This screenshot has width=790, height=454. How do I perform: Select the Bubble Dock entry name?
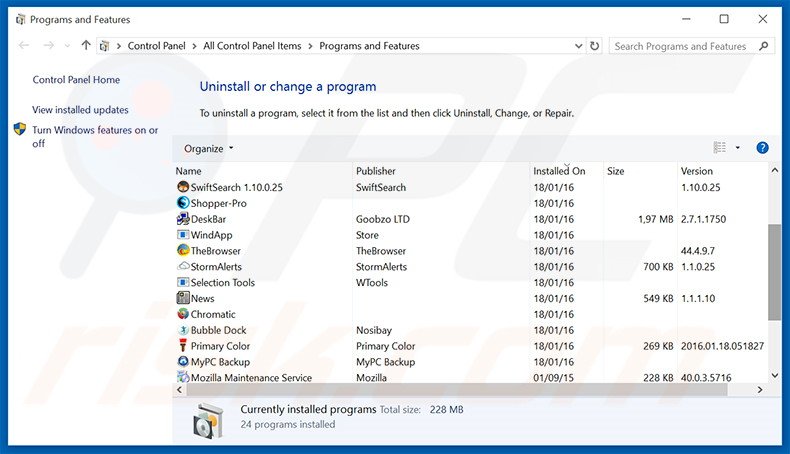click(218, 330)
